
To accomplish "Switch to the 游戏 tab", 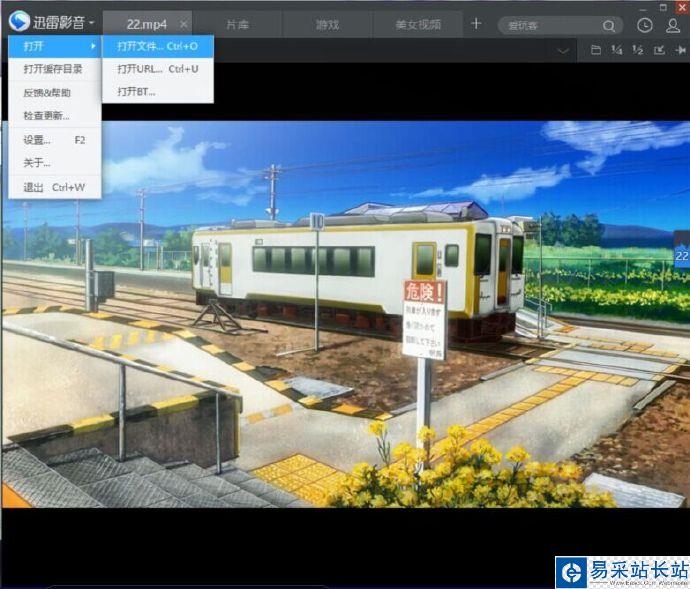I will point(327,24).
